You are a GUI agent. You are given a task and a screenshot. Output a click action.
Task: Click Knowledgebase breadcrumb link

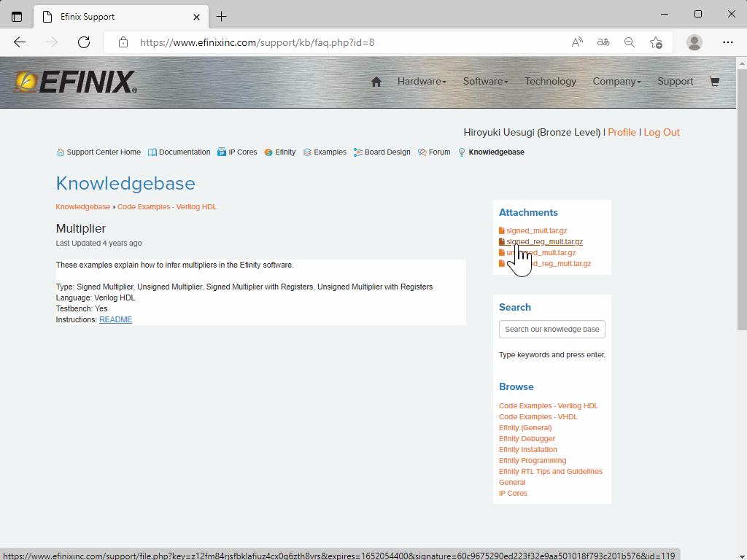[x=83, y=206]
